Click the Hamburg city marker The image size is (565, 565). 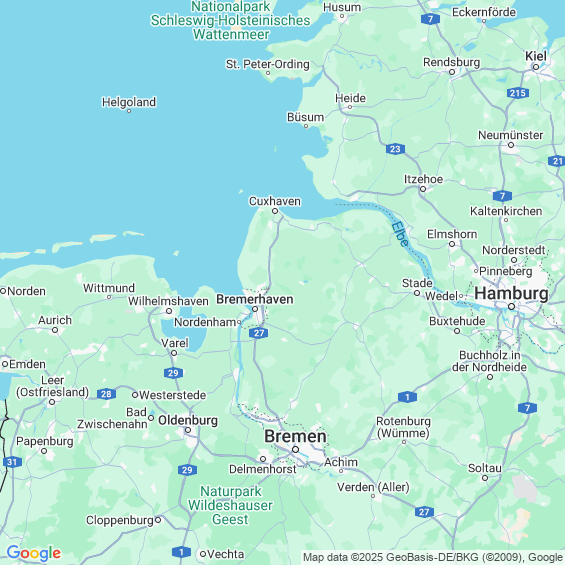click(x=511, y=307)
